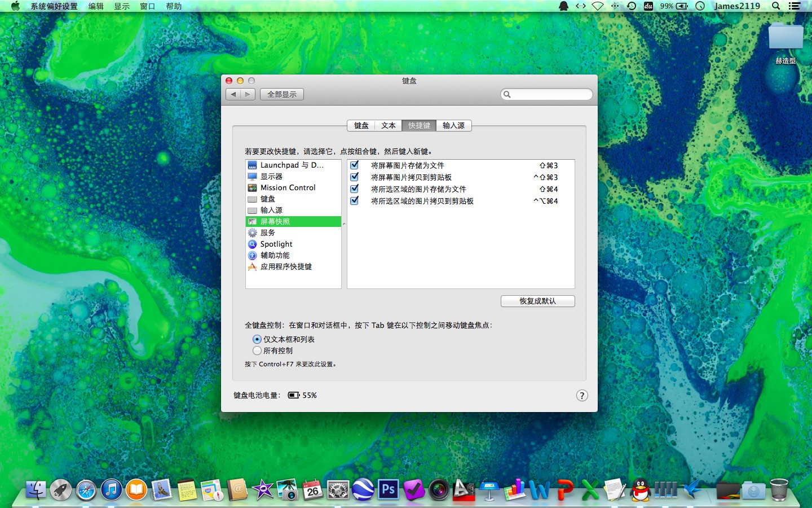
Task: Open the Calendar app showing date 26
Action: [x=312, y=490]
